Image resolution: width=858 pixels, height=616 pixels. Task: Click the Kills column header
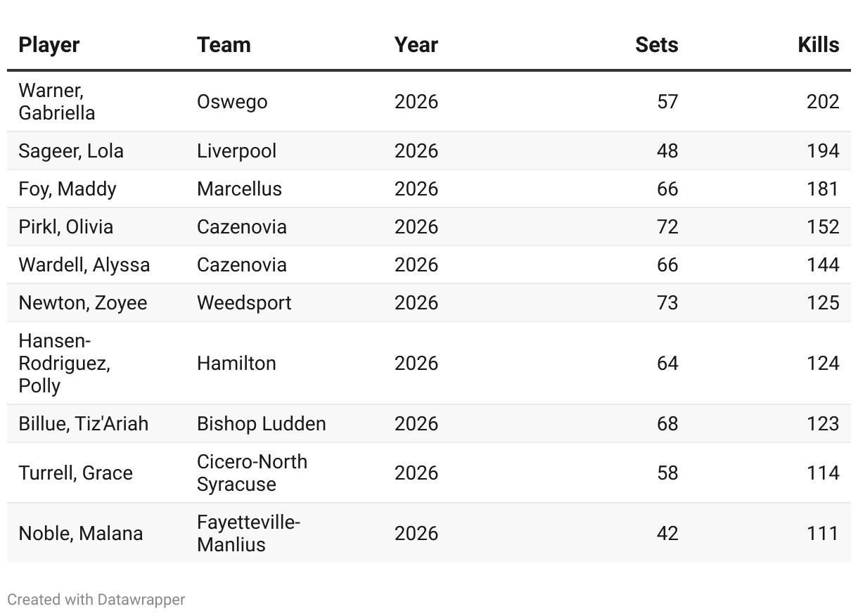tap(818, 45)
